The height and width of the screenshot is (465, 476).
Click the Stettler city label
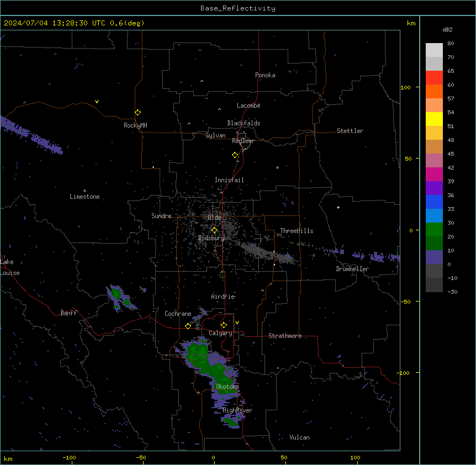tap(350, 131)
